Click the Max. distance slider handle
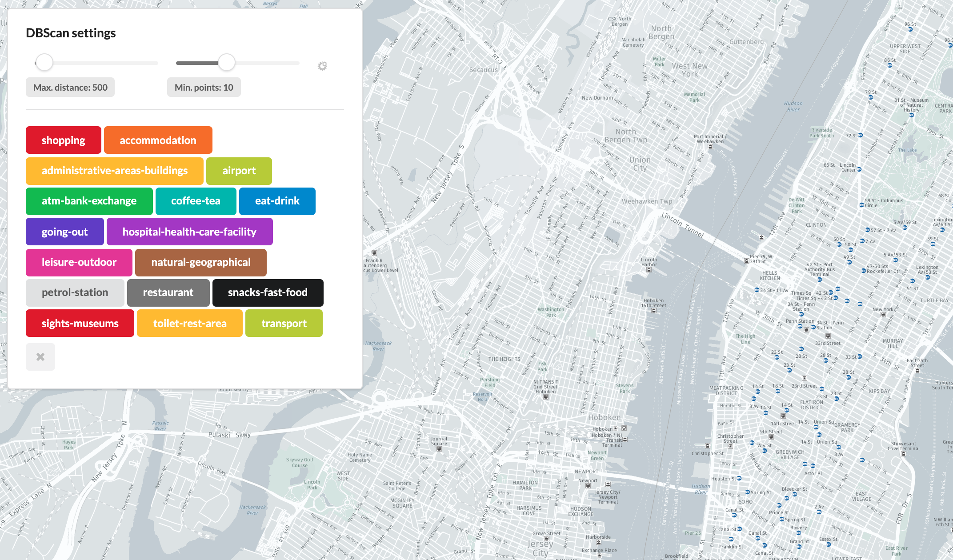The image size is (953, 560). [x=44, y=63]
